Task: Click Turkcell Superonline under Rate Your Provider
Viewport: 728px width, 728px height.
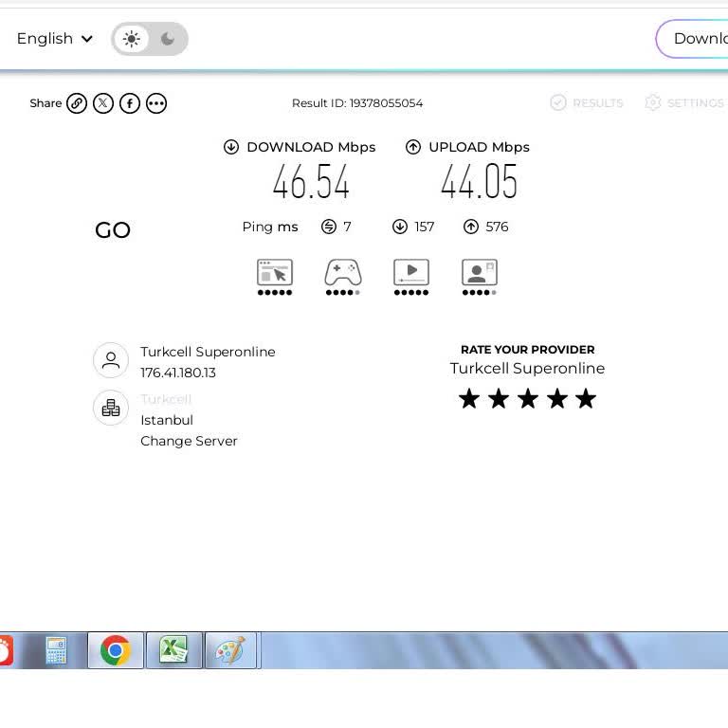Action: pyautogui.click(x=527, y=368)
